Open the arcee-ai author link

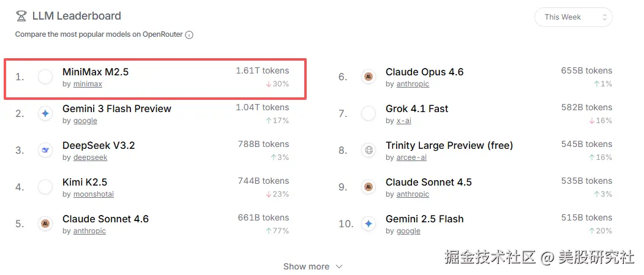coord(411,157)
